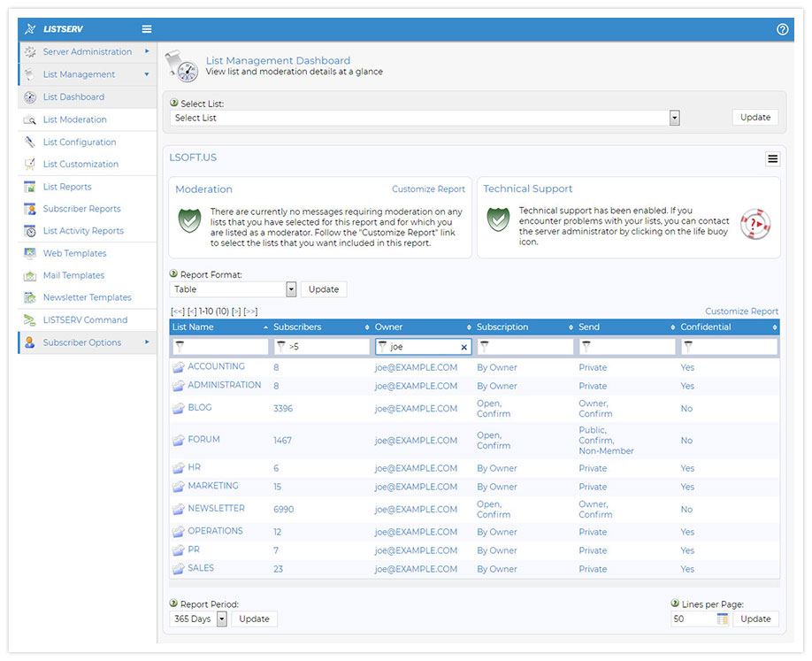812x661 pixels.
Task: Click the Report Period help icon
Action: click(174, 603)
